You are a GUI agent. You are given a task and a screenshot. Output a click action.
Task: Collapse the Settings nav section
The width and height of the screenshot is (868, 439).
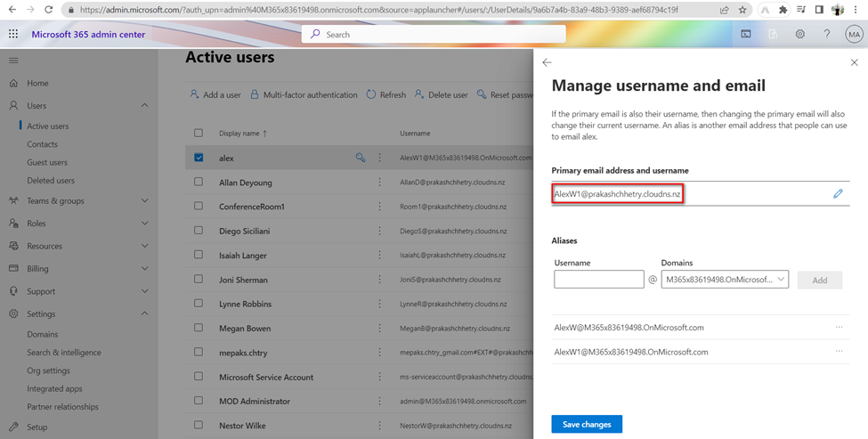[144, 313]
